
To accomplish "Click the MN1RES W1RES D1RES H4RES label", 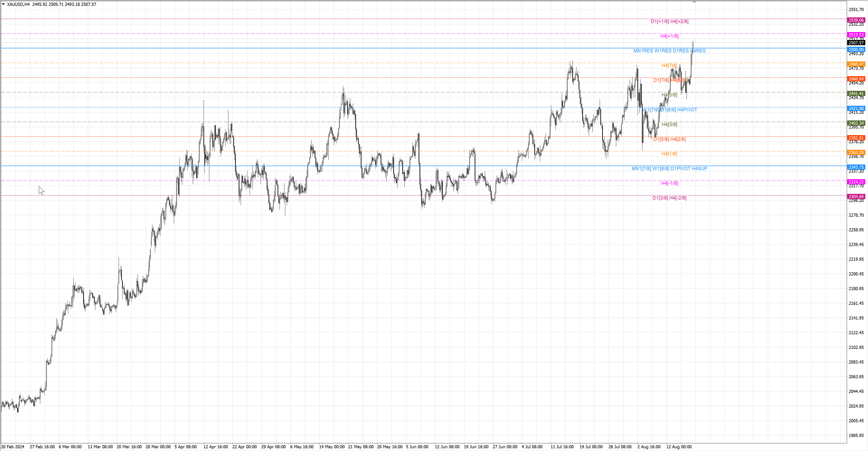I will tap(669, 51).
